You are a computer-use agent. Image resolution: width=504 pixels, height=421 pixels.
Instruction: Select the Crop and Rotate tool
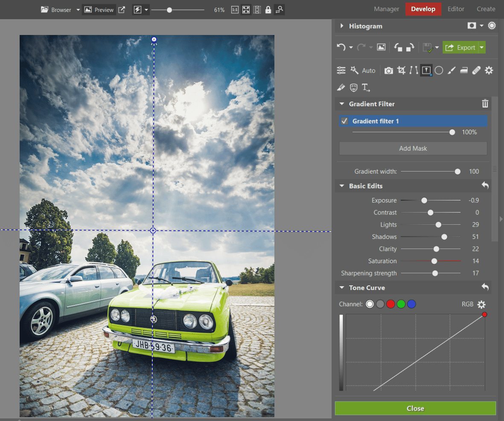click(401, 70)
